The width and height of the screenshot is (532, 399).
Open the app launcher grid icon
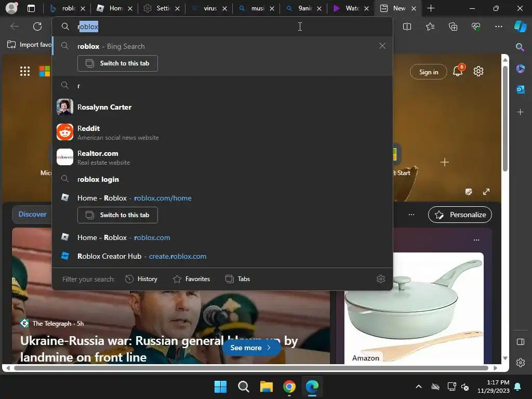(25, 71)
